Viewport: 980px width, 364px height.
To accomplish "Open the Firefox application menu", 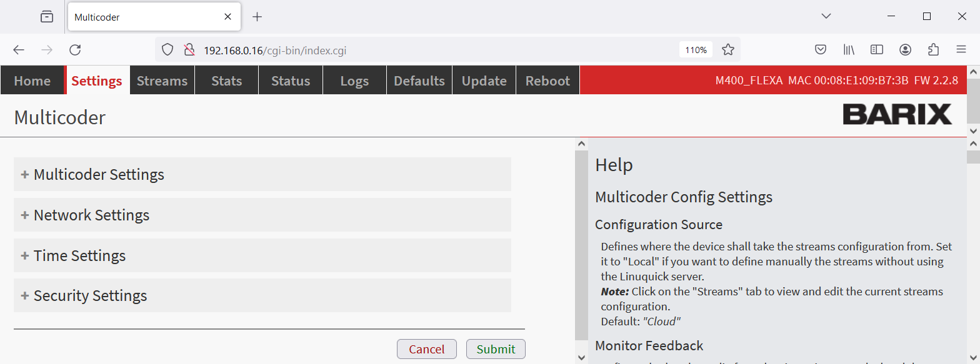I will click(x=961, y=50).
